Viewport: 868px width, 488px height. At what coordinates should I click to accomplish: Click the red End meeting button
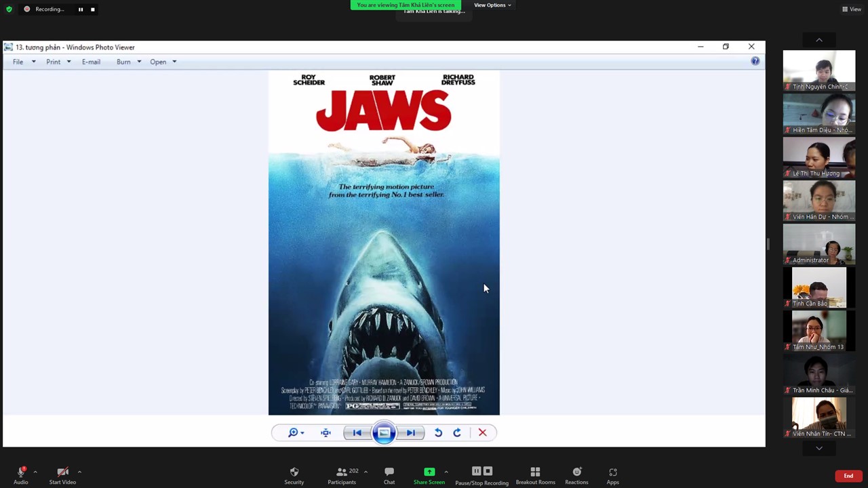tap(848, 476)
